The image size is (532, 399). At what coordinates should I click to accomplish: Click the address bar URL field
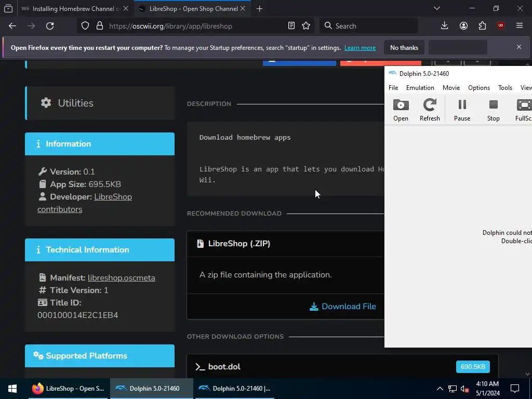[x=197, y=26]
